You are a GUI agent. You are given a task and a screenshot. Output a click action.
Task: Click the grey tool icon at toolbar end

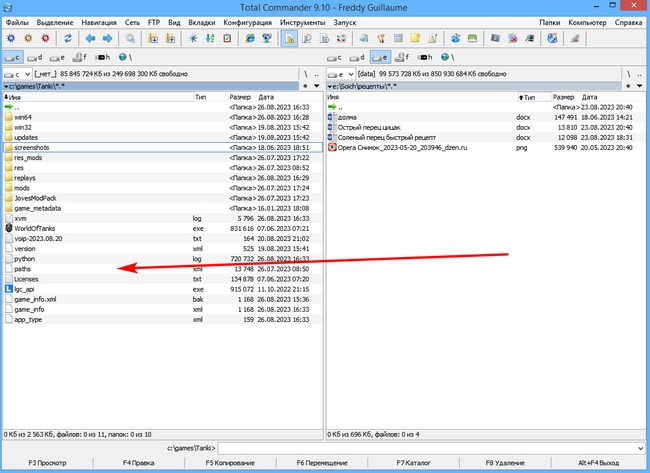click(x=575, y=39)
